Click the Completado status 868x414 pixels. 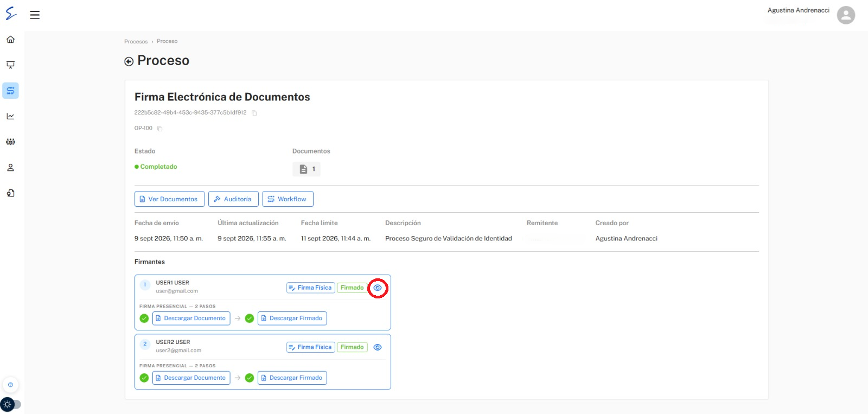[x=156, y=167]
